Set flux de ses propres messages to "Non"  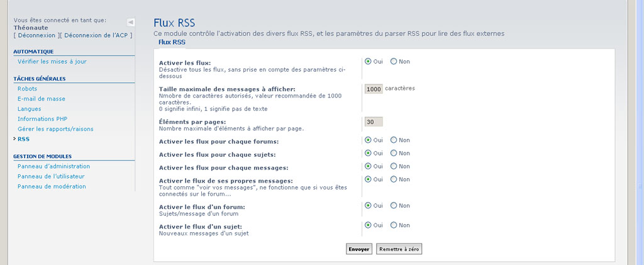(x=394, y=179)
